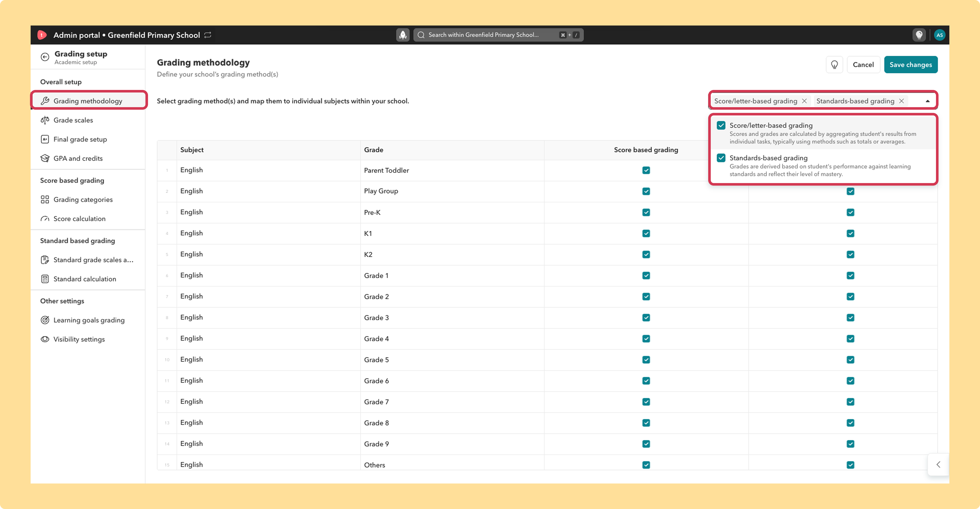Click the graduation cap icon for GPA and credits
Image resolution: width=980 pixels, height=509 pixels.
[x=45, y=158]
